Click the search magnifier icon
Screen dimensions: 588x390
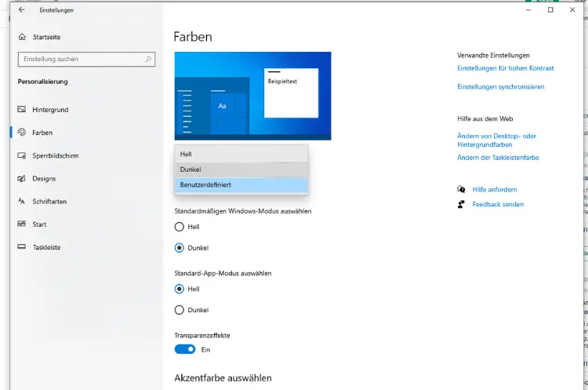[x=148, y=59]
